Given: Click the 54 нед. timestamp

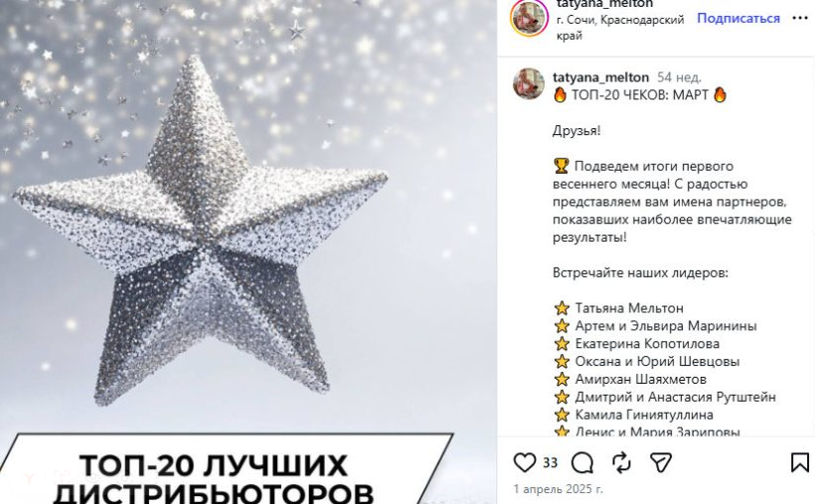Looking at the screenshot, I should (x=679, y=78).
